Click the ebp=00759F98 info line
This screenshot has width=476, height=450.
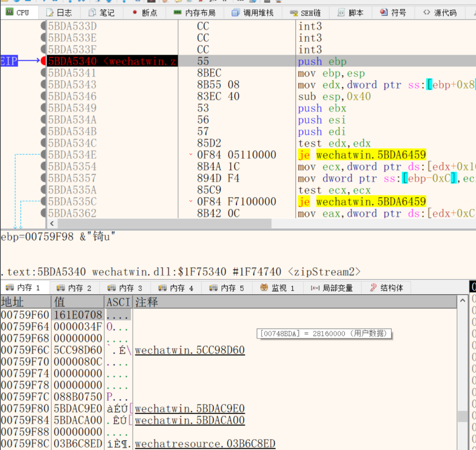point(58,237)
